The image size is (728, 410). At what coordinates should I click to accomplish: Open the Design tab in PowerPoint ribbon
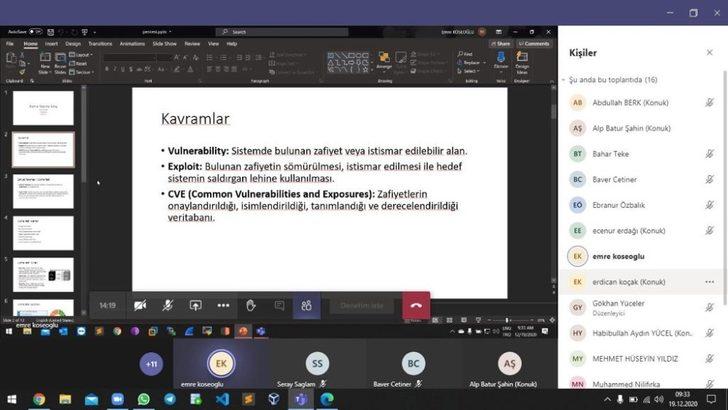pyautogui.click(x=73, y=44)
